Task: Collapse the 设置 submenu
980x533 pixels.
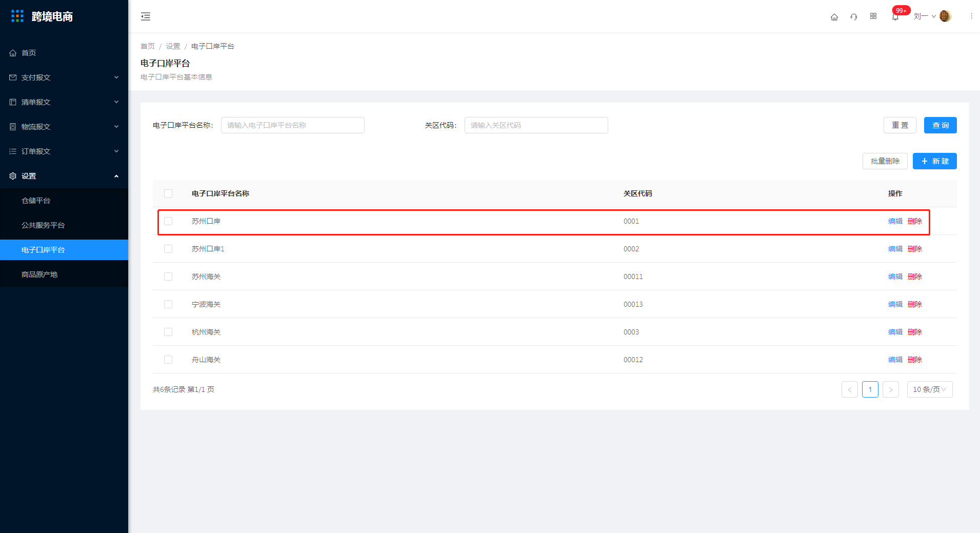Action: 116,176
